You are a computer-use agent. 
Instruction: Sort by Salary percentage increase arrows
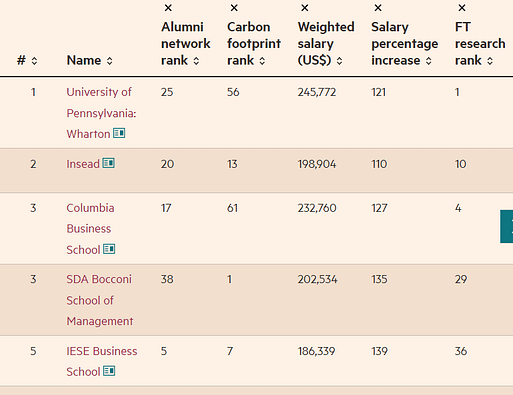point(428,61)
